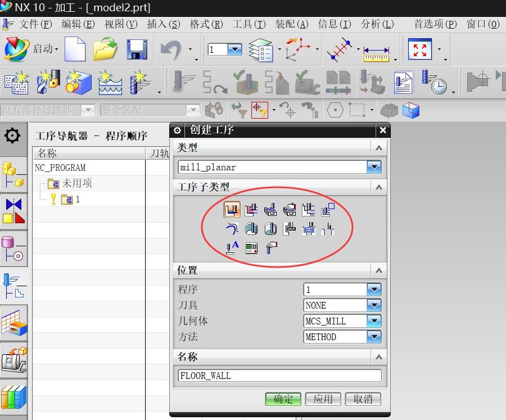Open file using the folder icon
Image resolution: width=506 pixels, height=420 pixels.
pos(105,49)
